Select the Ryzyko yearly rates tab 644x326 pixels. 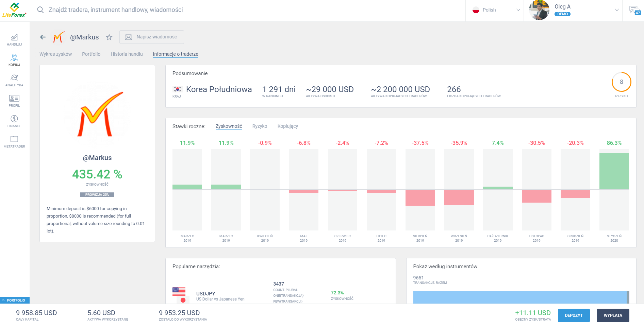(x=260, y=126)
